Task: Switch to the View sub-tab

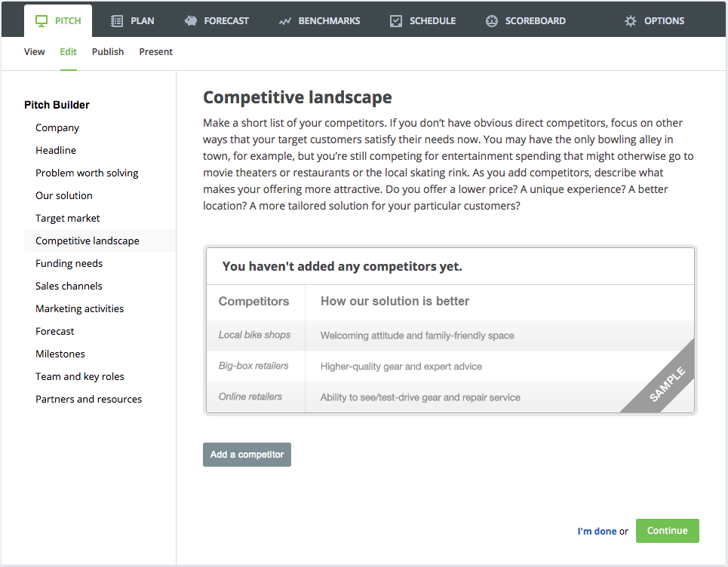Action: [x=35, y=51]
